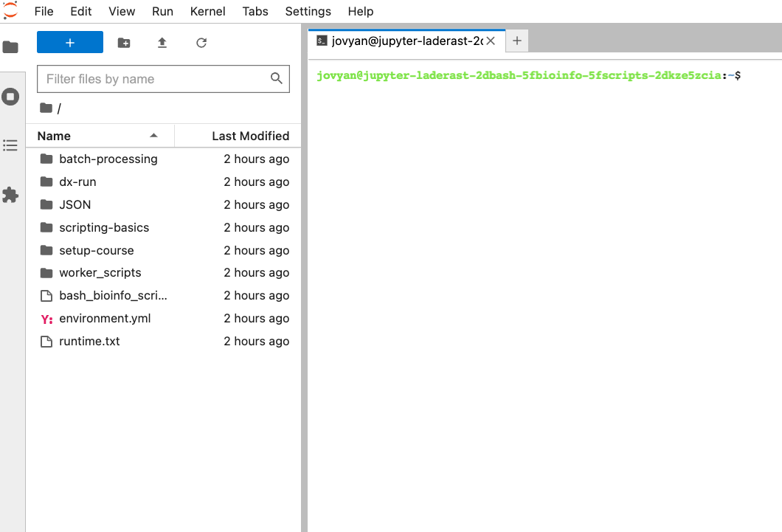Sort files by Last Modified column
The width and height of the screenshot is (782, 532).
point(238,136)
